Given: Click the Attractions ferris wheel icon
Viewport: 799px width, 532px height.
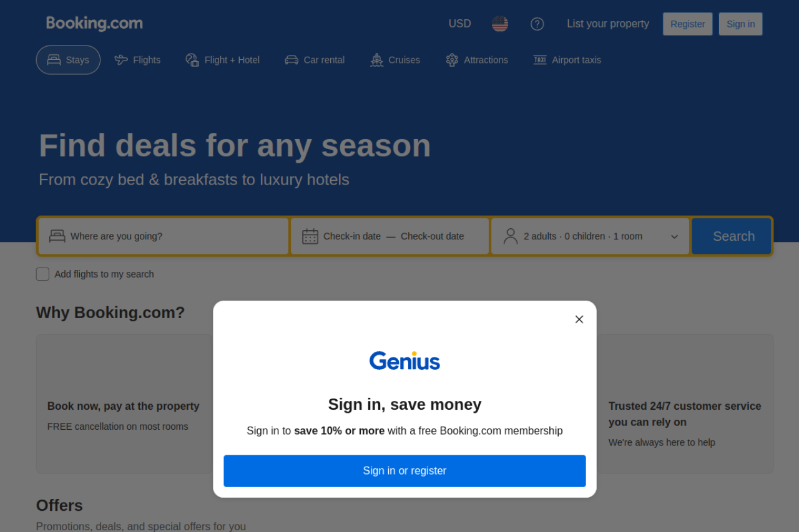Looking at the screenshot, I should point(451,59).
